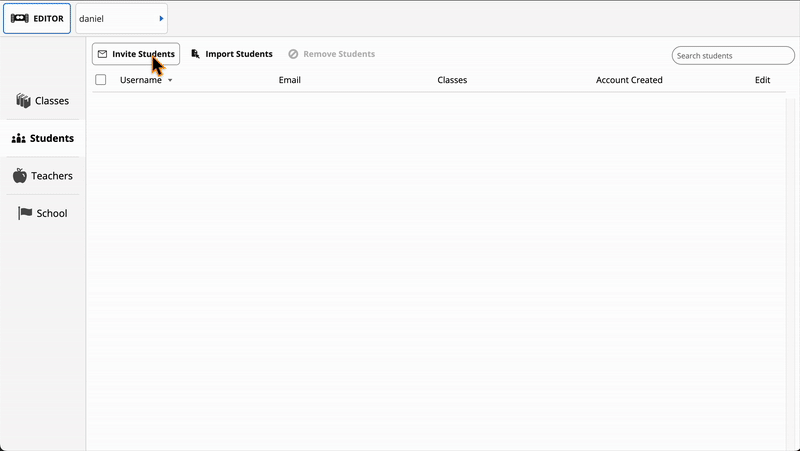The image size is (800, 451).
Task: Click the Edit column header
Action: tap(762, 80)
